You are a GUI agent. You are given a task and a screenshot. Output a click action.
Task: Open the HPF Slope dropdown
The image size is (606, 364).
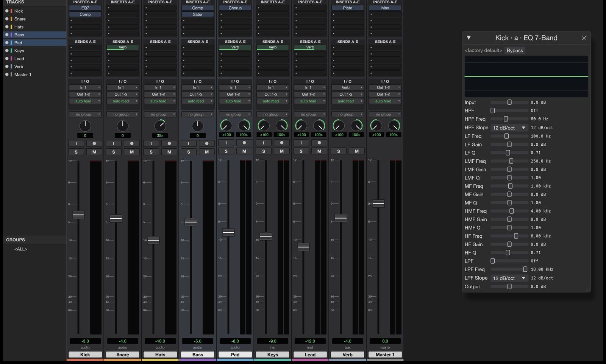point(509,128)
